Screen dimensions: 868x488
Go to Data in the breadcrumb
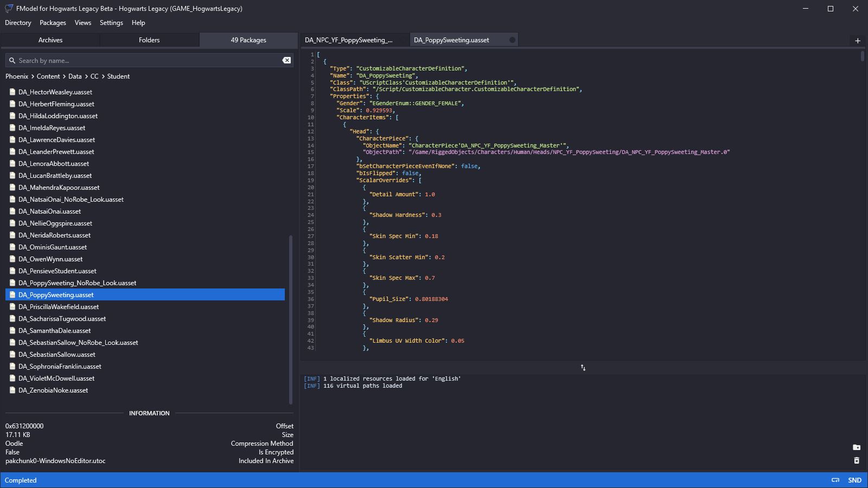click(75, 76)
